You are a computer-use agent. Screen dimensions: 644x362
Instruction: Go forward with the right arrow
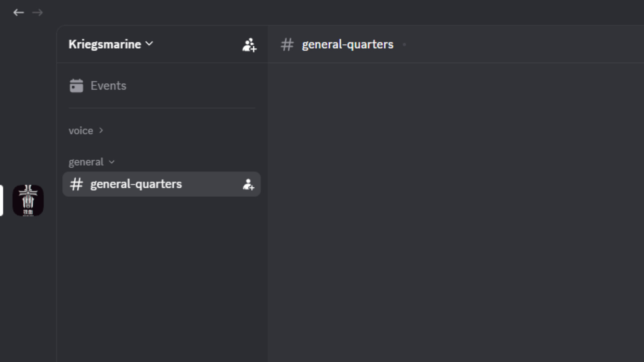37,12
